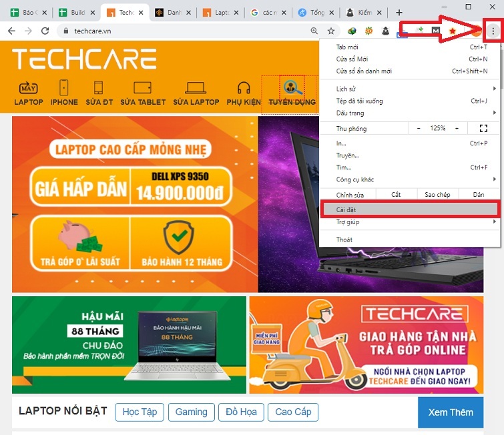Viewport: 504px width, 435px height.
Task: Choose 'Truyền...' from the menu
Action: [410, 155]
